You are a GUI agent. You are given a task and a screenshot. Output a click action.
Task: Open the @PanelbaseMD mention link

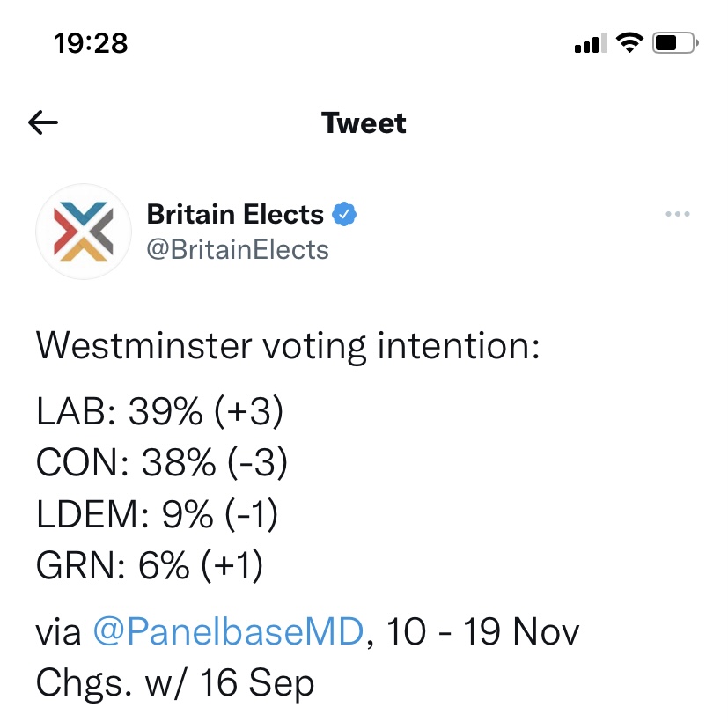click(228, 631)
